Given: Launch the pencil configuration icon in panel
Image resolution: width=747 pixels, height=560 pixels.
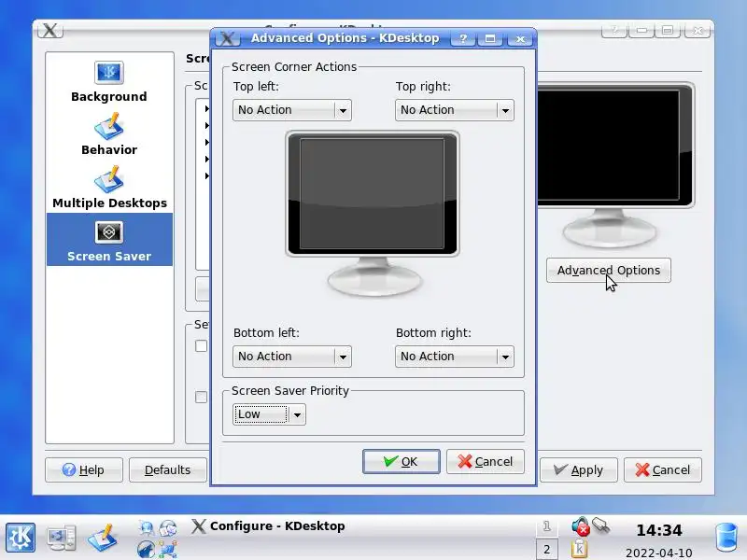Looking at the screenshot, I should click(102, 538).
